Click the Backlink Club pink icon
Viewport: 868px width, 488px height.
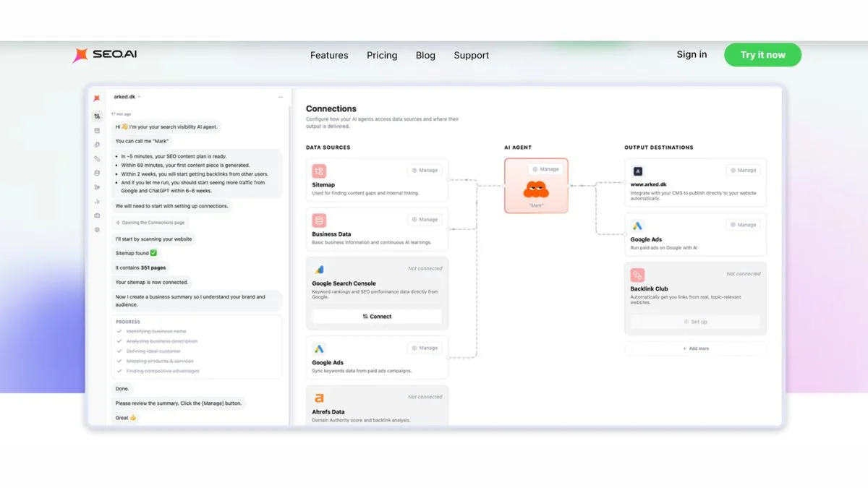(x=637, y=275)
